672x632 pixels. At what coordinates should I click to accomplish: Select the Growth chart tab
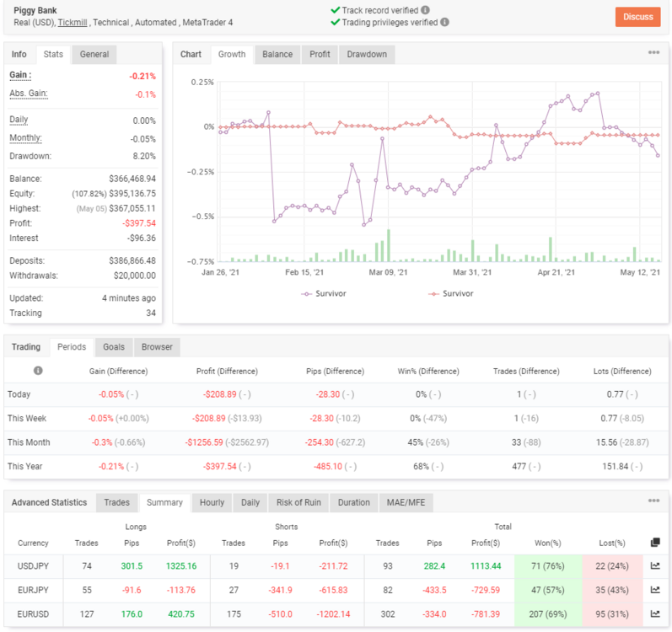point(232,55)
